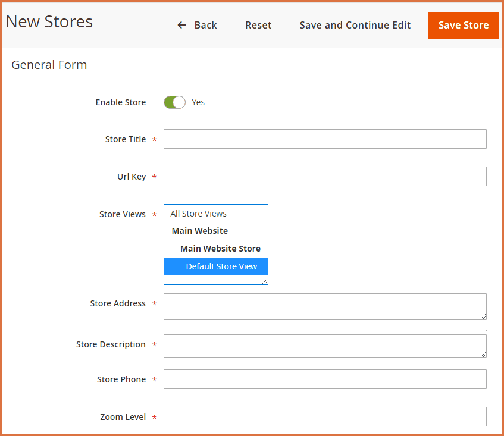The width and height of the screenshot is (504, 436).
Task: Click the Store Phone input box
Action: pos(325,379)
